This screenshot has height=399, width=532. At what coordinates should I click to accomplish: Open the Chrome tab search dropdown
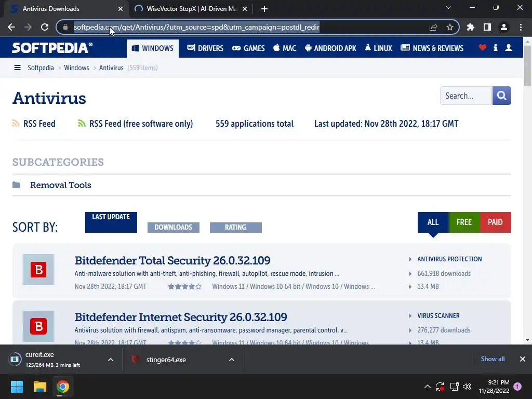(448, 7)
